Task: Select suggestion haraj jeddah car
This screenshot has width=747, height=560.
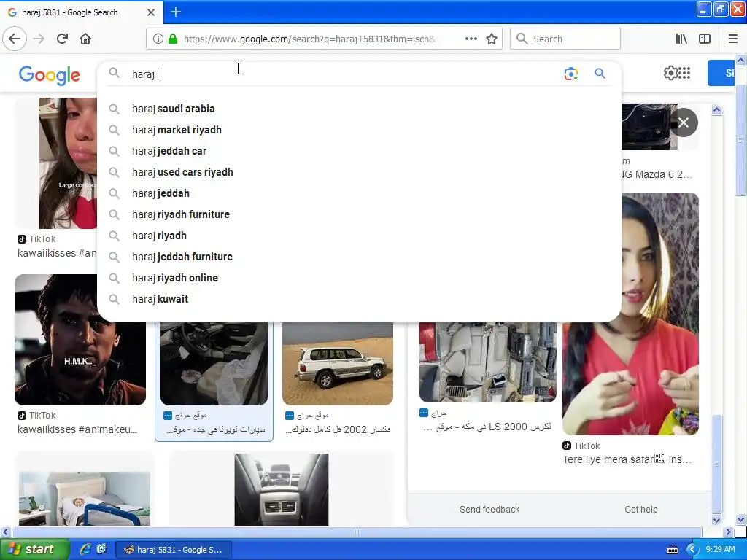Action: pyautogui.click(x=359, y=151)
